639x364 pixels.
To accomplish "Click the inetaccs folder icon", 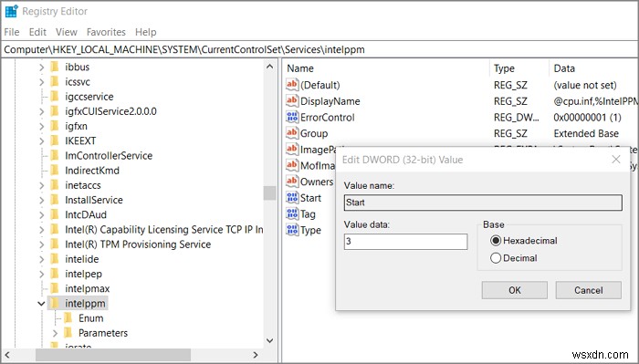I will 55,185.
